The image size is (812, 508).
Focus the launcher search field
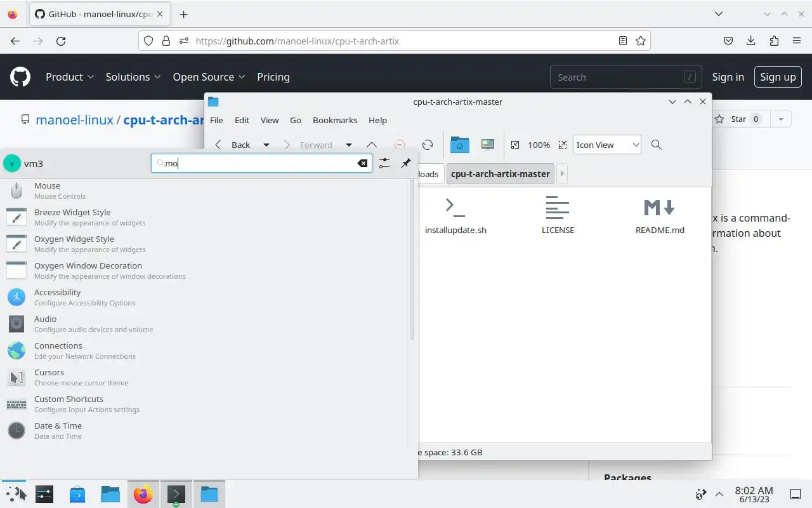pos(261,163)
